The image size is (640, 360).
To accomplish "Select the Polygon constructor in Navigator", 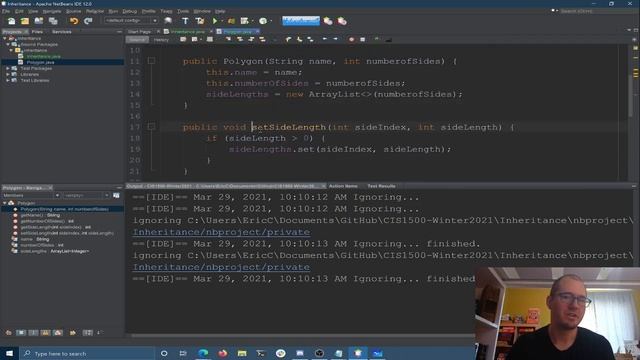I will (64, 209).
